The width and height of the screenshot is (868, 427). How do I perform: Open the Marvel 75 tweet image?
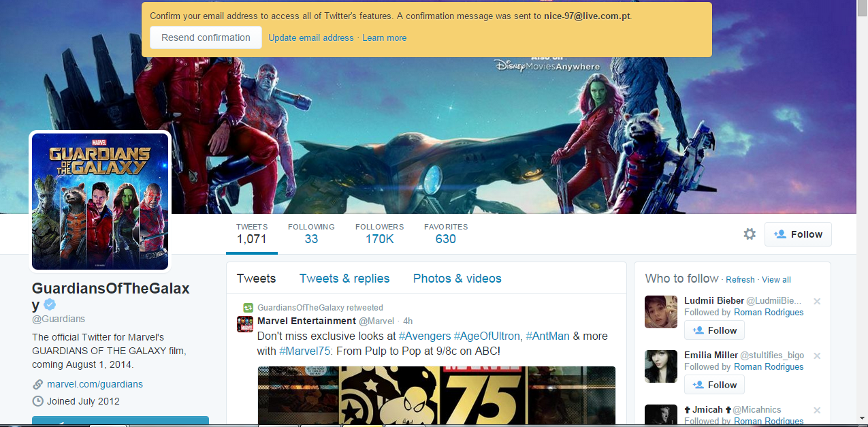pos(436,396)
